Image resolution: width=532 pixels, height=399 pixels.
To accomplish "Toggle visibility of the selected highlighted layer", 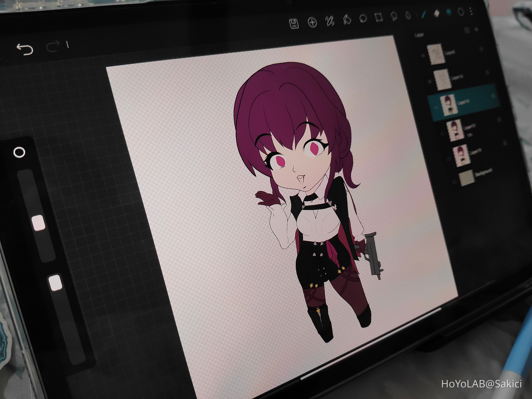I will pos(436,107).
